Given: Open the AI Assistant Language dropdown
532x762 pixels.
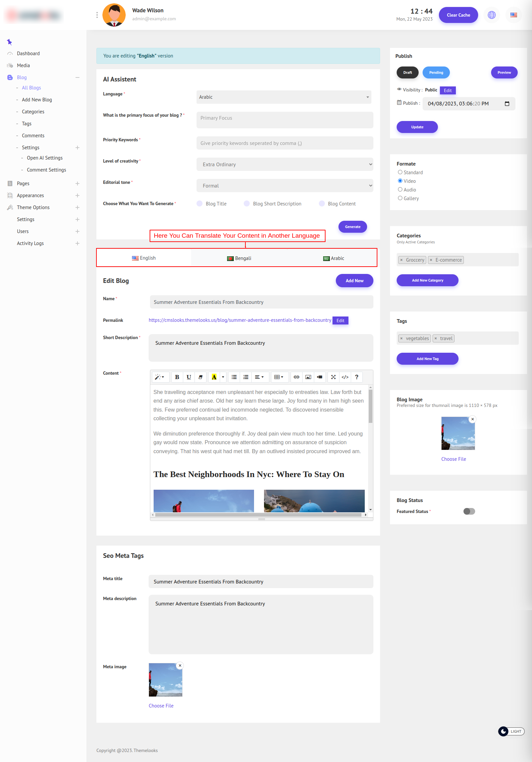Looking at the screenshot, I should pyautogui.click(x=284, y=97).
